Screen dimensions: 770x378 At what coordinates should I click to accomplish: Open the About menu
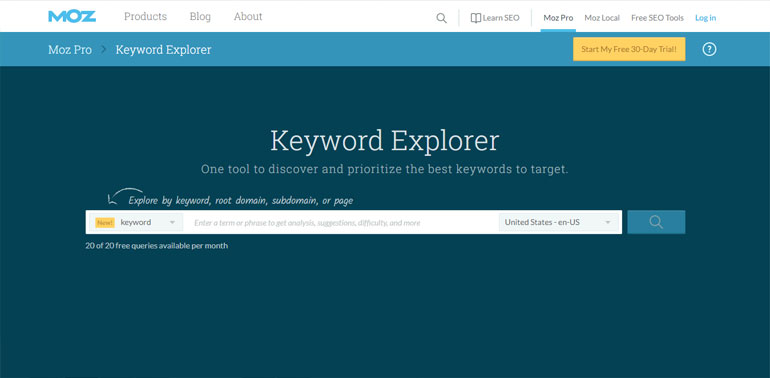[x=248, y=17]
